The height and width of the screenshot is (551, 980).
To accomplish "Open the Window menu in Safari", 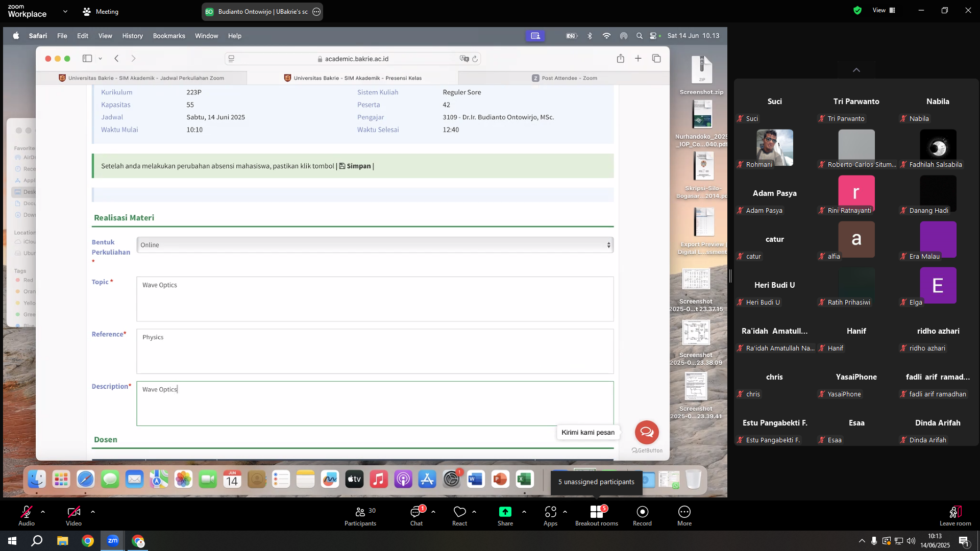I will [x=206, y=36].
